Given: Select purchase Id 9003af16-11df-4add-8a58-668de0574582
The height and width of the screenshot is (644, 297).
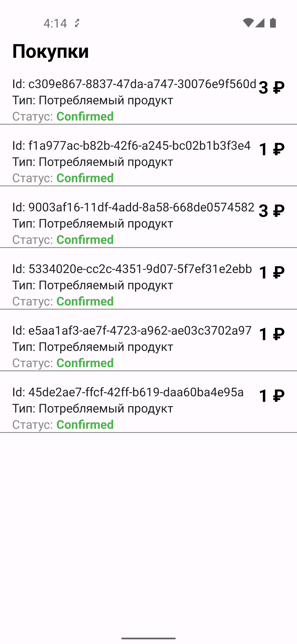Looking at the screenshot, I should click(148, 223).
